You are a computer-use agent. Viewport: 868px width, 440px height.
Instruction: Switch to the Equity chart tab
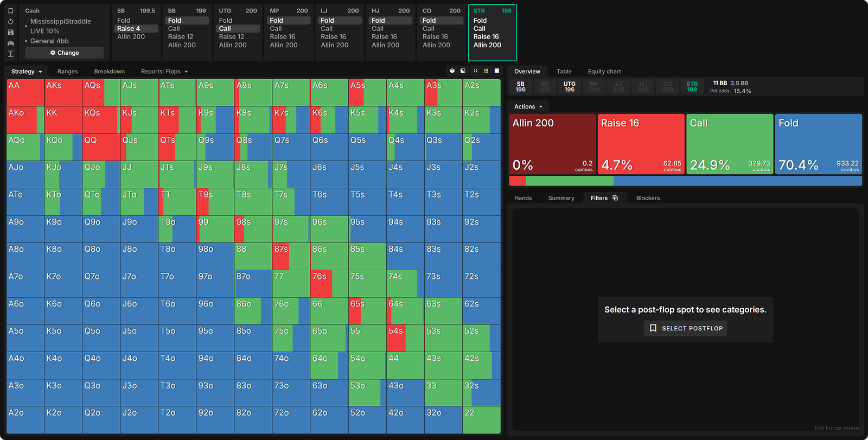(x=604, y=72)
